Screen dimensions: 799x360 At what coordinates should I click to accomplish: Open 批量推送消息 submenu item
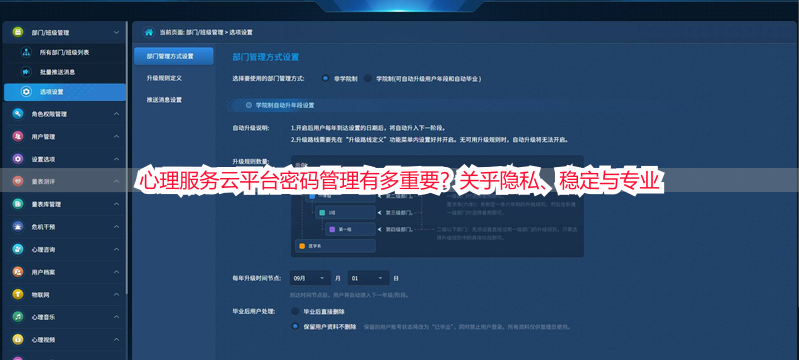[x=65, y=72]
